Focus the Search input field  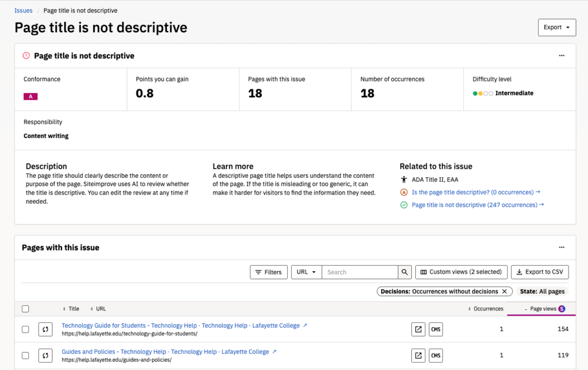click(x=360, y=272)
